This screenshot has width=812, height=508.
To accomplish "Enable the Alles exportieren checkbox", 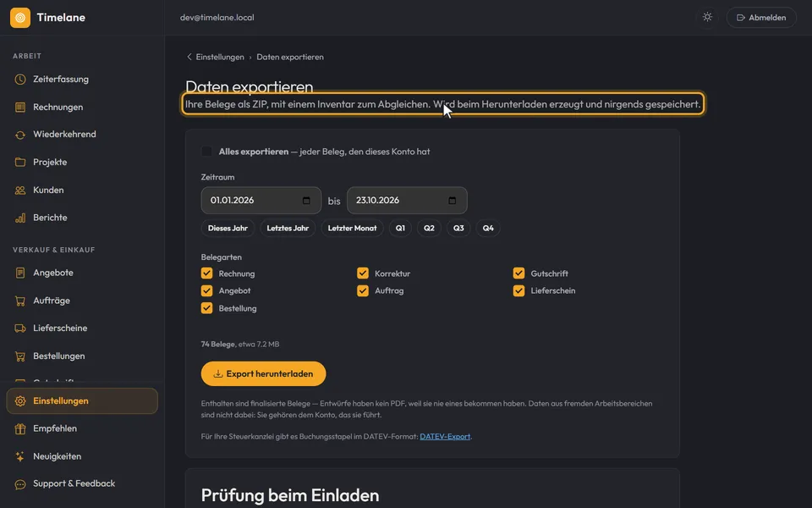I will [206, 152].
